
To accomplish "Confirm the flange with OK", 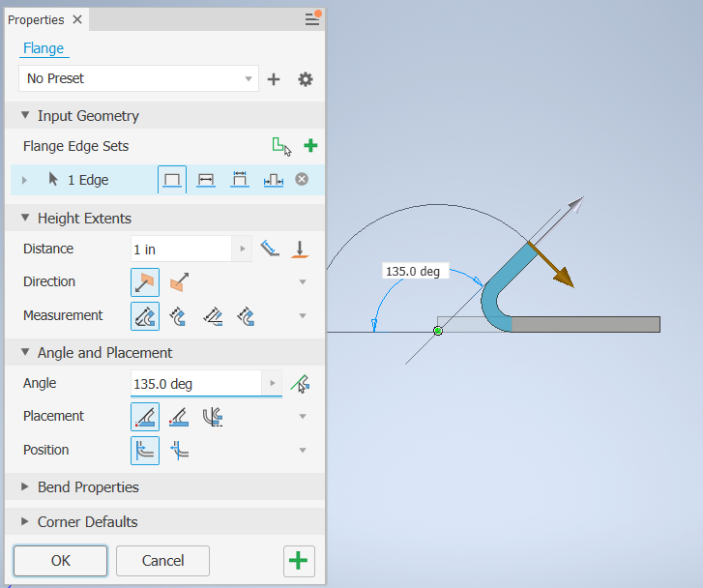I will (61, 561).
